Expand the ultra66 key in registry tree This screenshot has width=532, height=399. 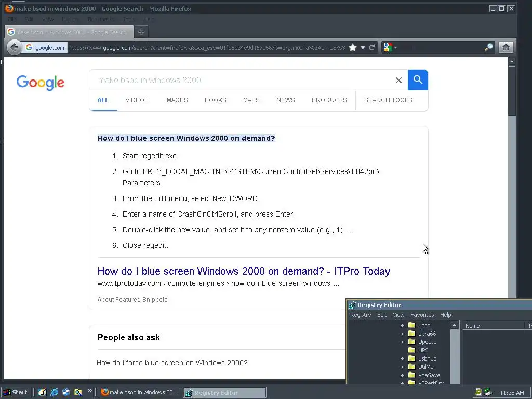click(x=402, y=334)
